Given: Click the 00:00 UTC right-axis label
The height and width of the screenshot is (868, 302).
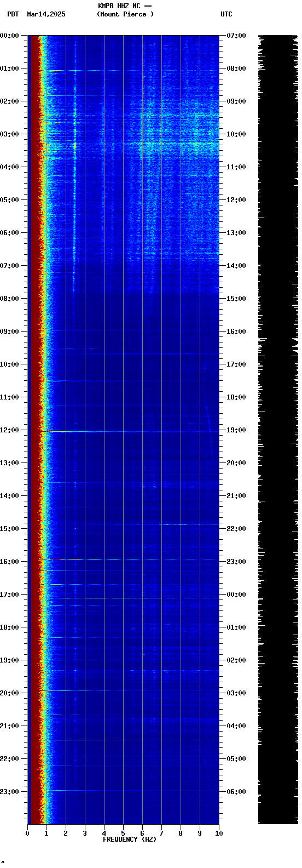Looking at the screenshot, I should point(236,595).
